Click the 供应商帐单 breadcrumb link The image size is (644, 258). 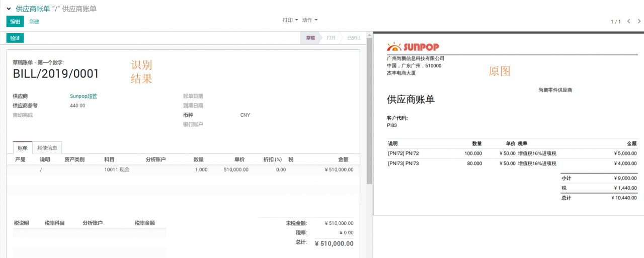coord(33,9)
